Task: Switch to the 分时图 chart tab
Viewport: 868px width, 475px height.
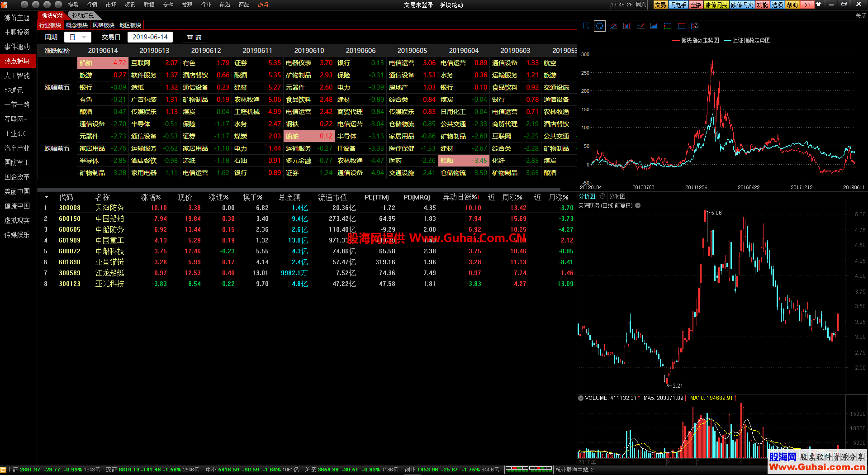Action: [x=617, y=196]
